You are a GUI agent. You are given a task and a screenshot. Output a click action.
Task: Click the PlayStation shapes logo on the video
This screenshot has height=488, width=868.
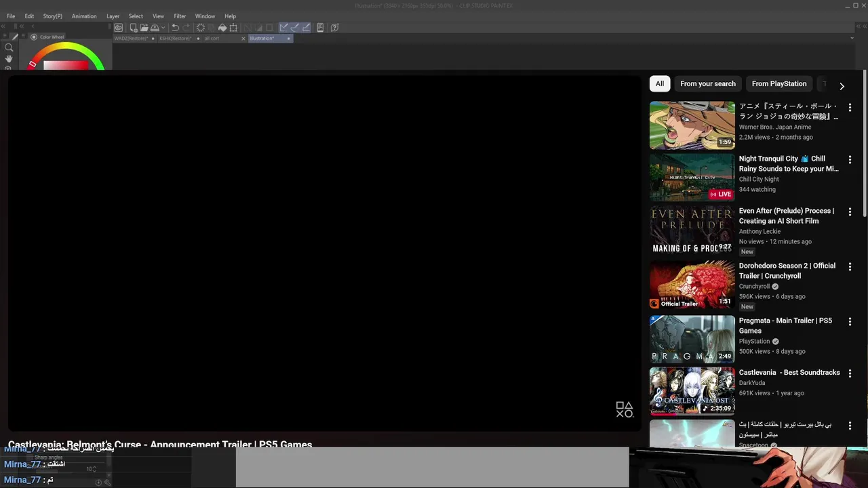pos(625,409)
